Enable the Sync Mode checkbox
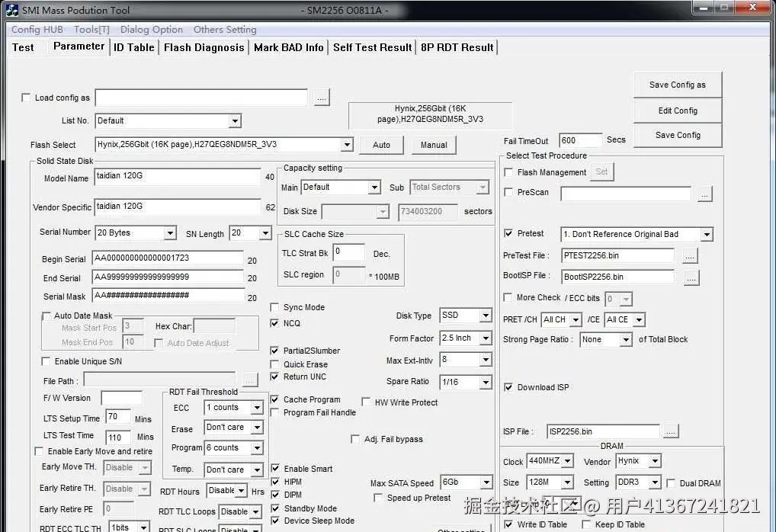This screenshot has width=776, height=532. (x=274, y=307)
